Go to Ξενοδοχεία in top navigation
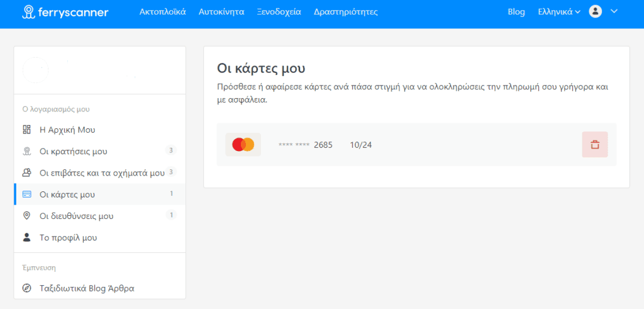The width and height of the screenshot is (644, 309). tap(279, 12)
